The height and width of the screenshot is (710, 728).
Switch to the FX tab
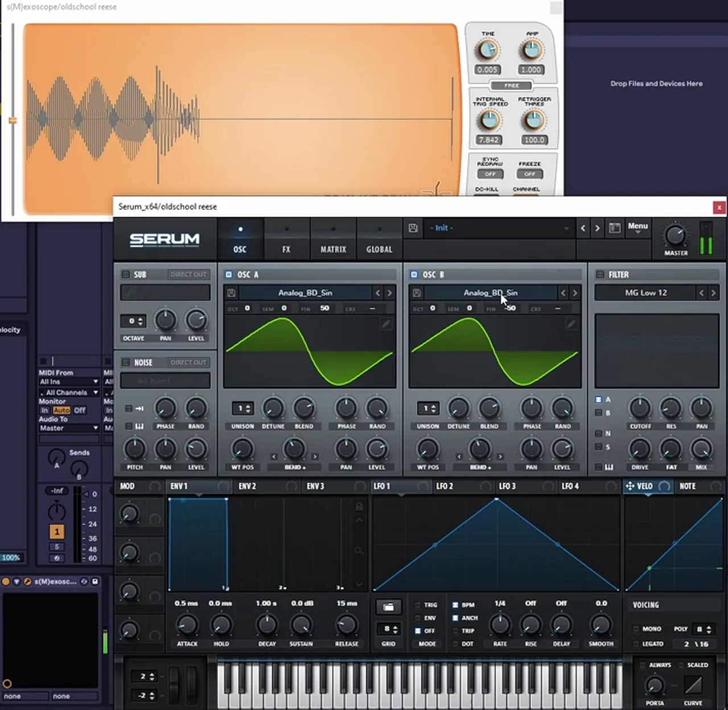tap(287, 239)
